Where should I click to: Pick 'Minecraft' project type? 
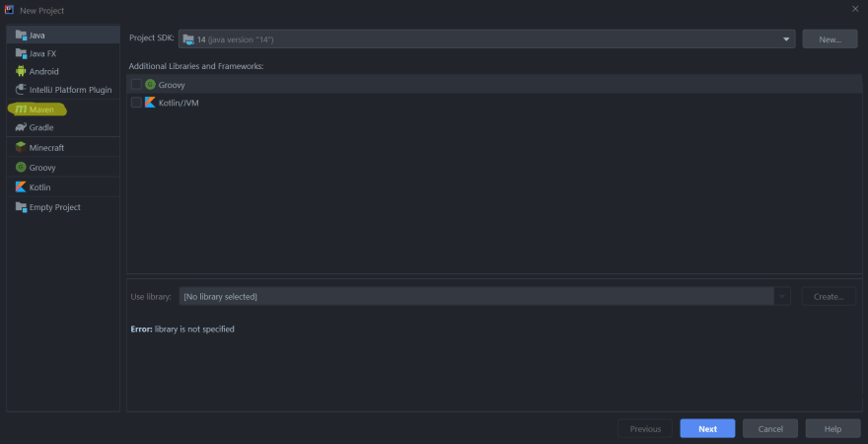tap(46, 148)
